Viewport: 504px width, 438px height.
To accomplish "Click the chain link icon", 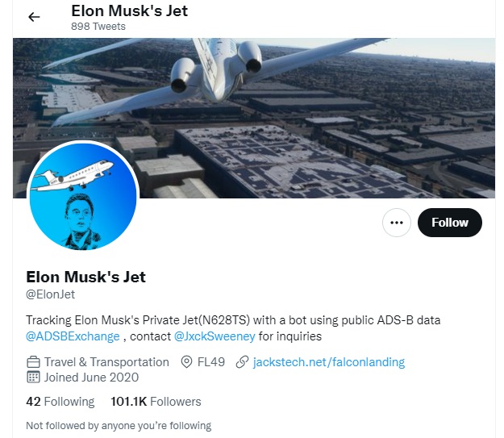I will click(x=241, y=362).
